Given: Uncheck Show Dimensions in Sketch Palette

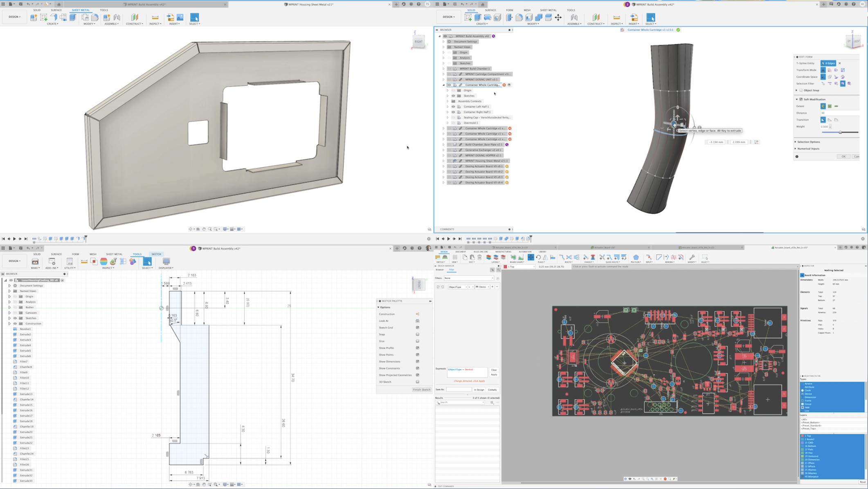Looking at the screenshot, I should [x=417, y=361].
